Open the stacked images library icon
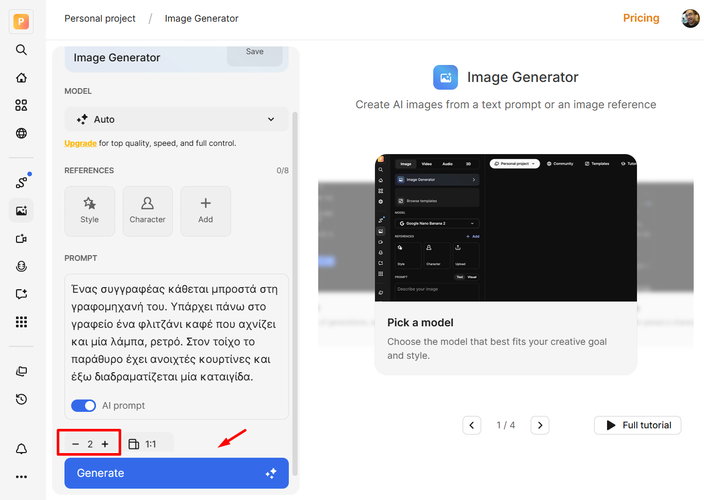The width and height of the screenshot is (704, 500). pyautogui.click(x=21, y=371)
